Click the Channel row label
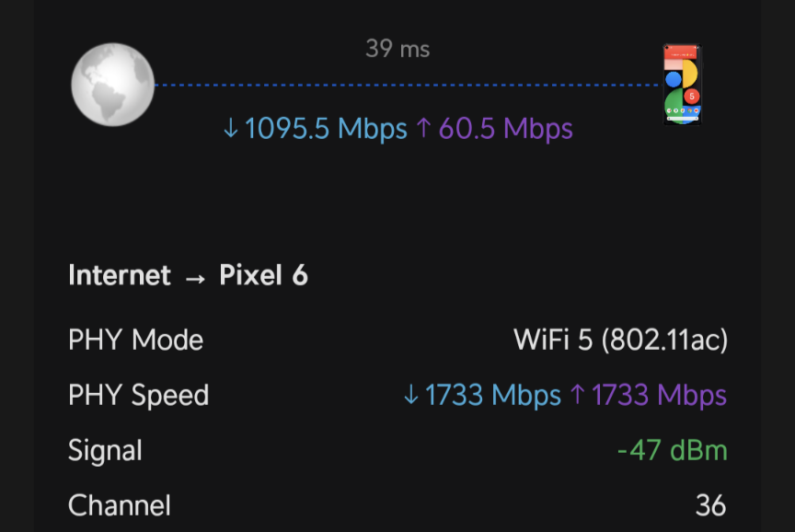This screenshot has height=532, width=795. pyautogui.click(x=120, y=505)
